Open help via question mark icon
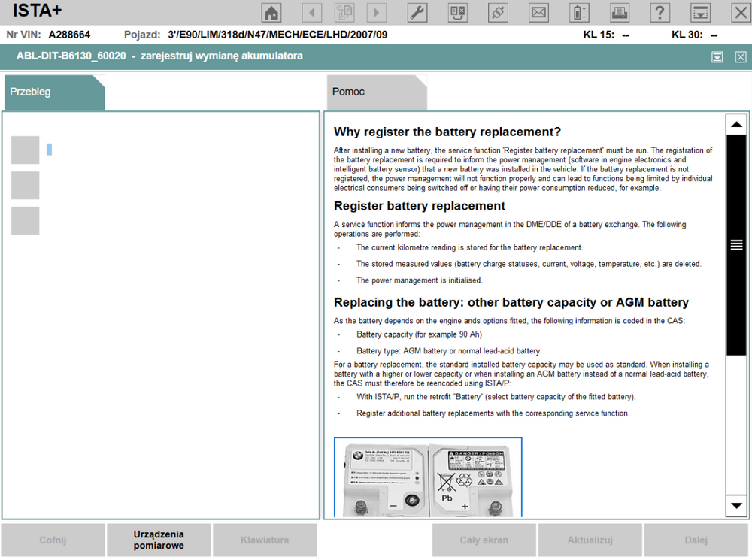Viewport: 752px width, 560px height. [660, 12]
